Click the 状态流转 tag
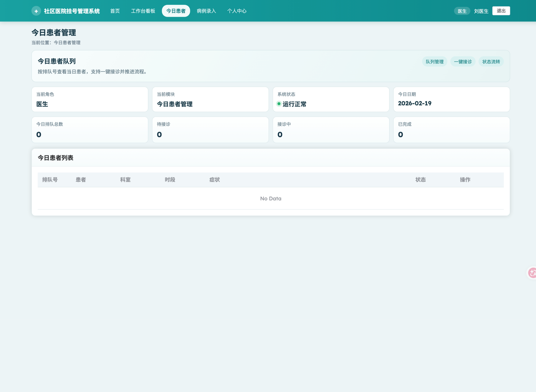 [491, 62]
